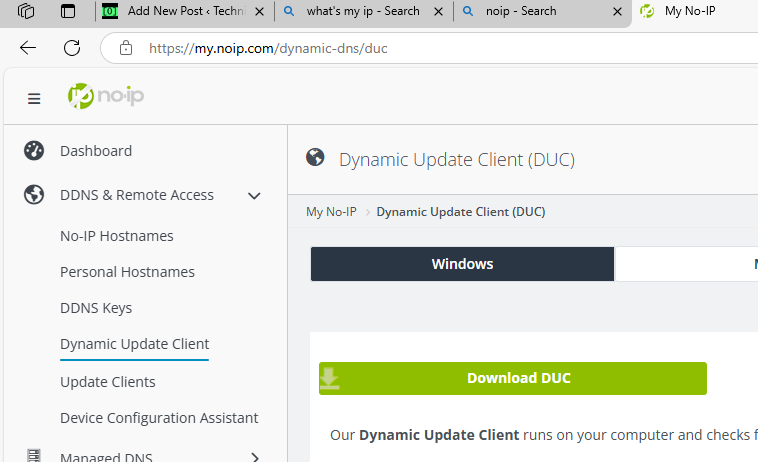The width and height of the screenshot is (758, 462).
Task: Expand the Managed DNS chevron
Action: (255, 457)
